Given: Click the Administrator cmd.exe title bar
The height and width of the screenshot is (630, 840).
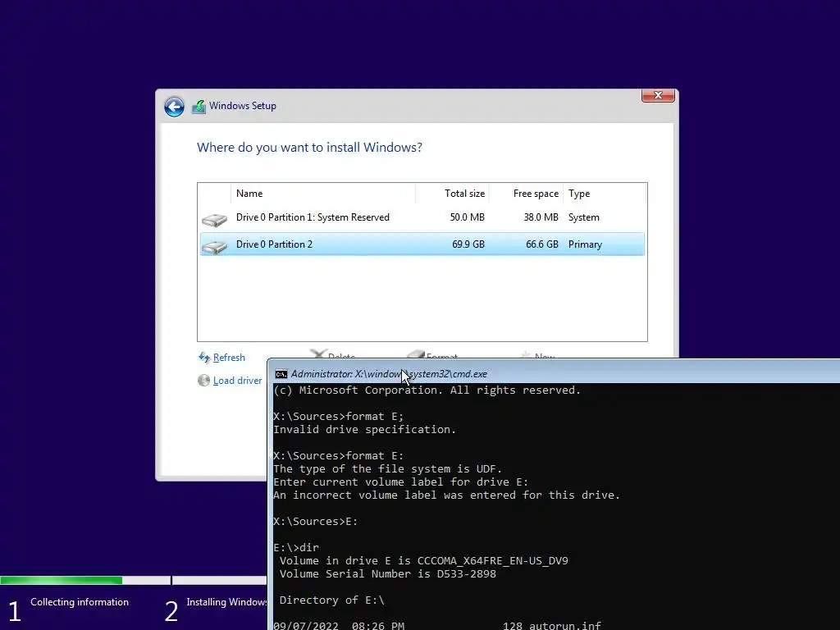Looking at the screenshot, I should (554, 373).
